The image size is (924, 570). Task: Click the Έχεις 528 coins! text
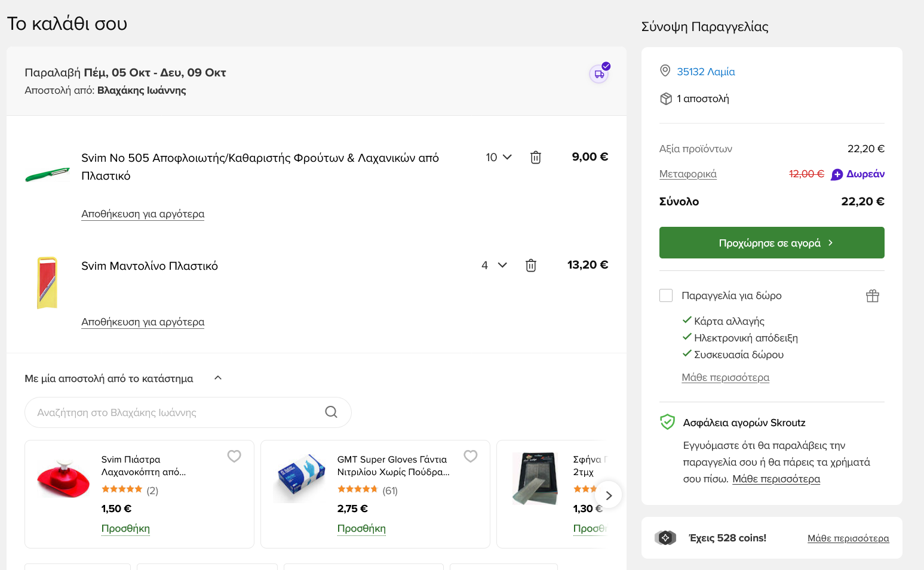727,538
